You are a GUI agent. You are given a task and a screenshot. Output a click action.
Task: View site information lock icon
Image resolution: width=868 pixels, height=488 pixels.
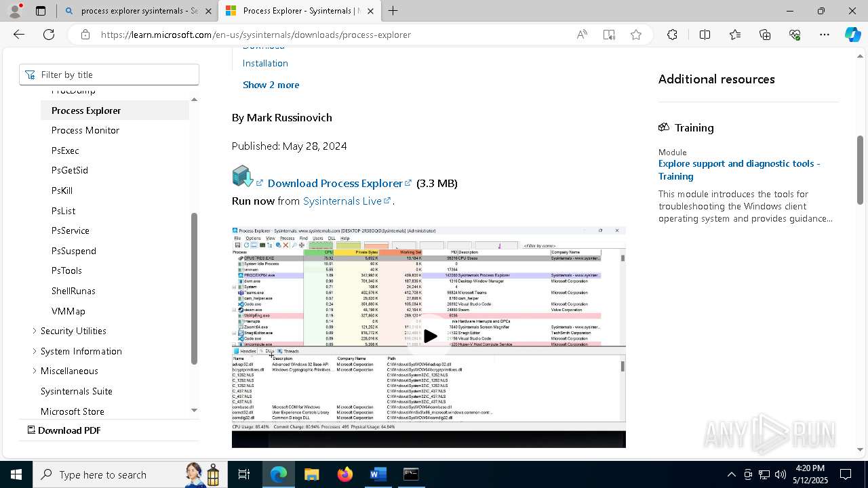(85, 35)
